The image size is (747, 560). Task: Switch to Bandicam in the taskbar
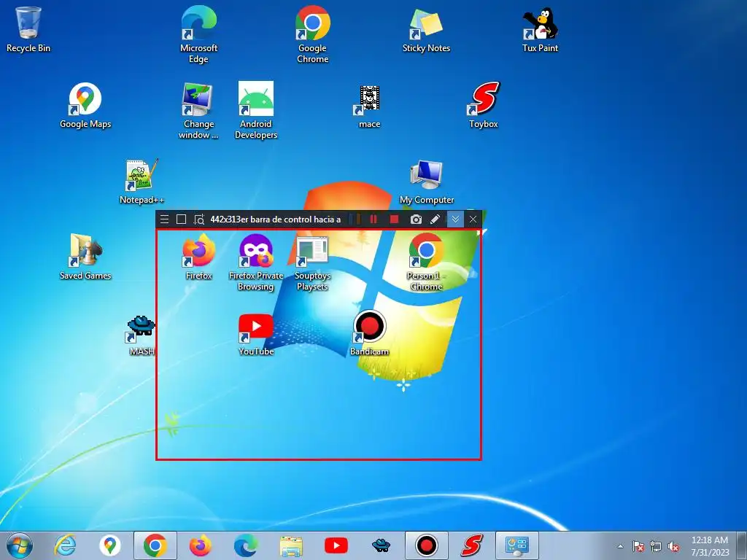426,545
